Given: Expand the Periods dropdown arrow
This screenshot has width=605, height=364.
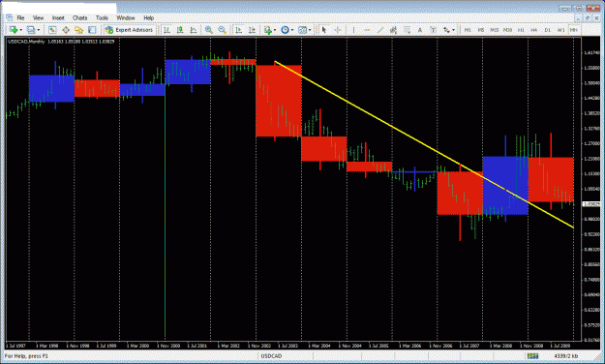Looking at the screenshot, I should (292, 30).
